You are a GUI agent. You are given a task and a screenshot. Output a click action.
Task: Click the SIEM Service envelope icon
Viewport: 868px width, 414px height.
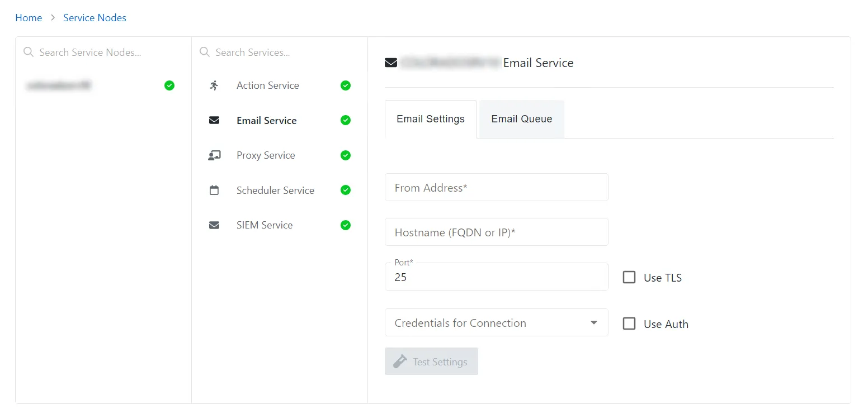(x=214, y=225)
